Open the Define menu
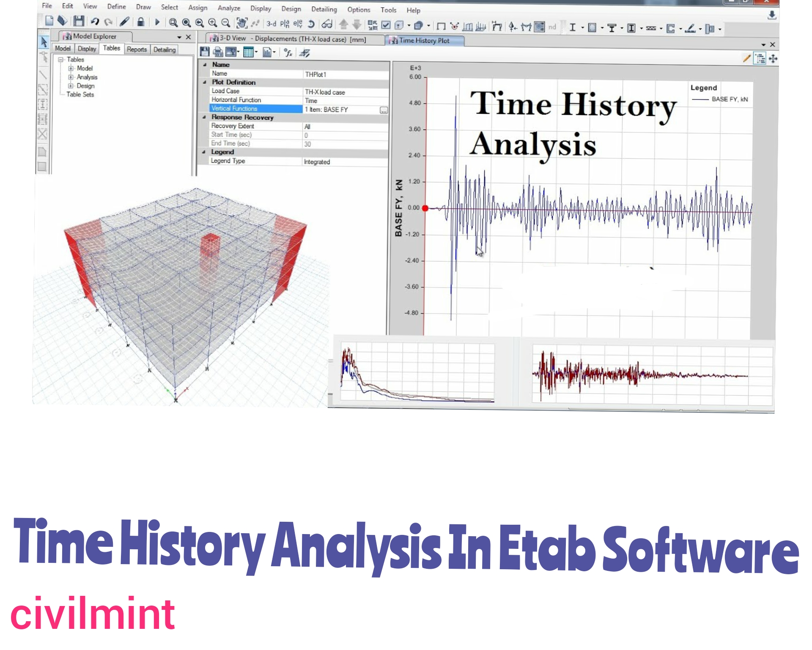 pos(116,6)
